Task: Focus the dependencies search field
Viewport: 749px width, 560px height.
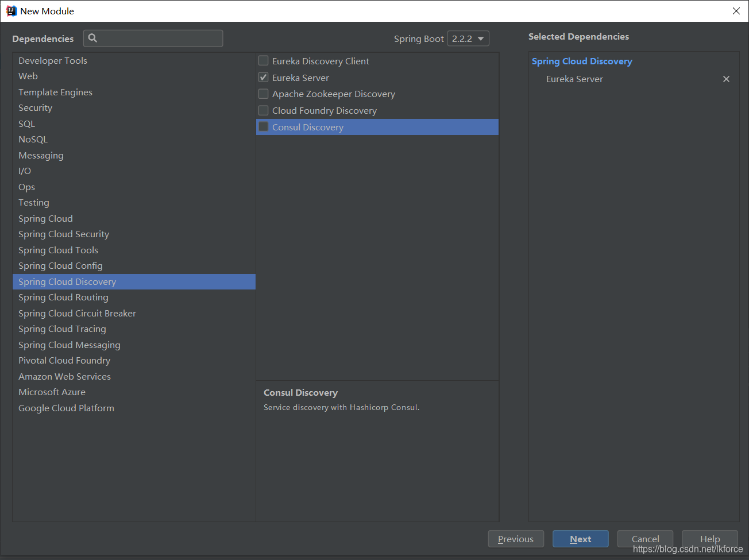Action: tap(153, 38)
